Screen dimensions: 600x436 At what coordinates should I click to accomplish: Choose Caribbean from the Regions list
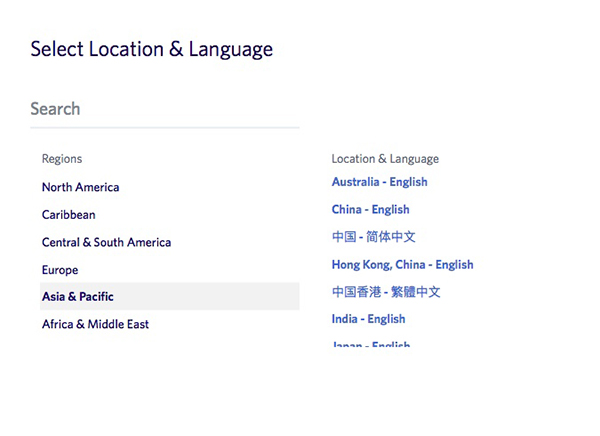(69, 215)
